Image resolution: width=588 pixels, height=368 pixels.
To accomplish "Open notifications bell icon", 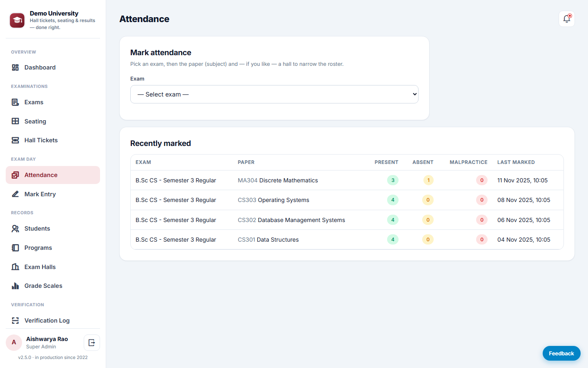I will pos(567,19).
